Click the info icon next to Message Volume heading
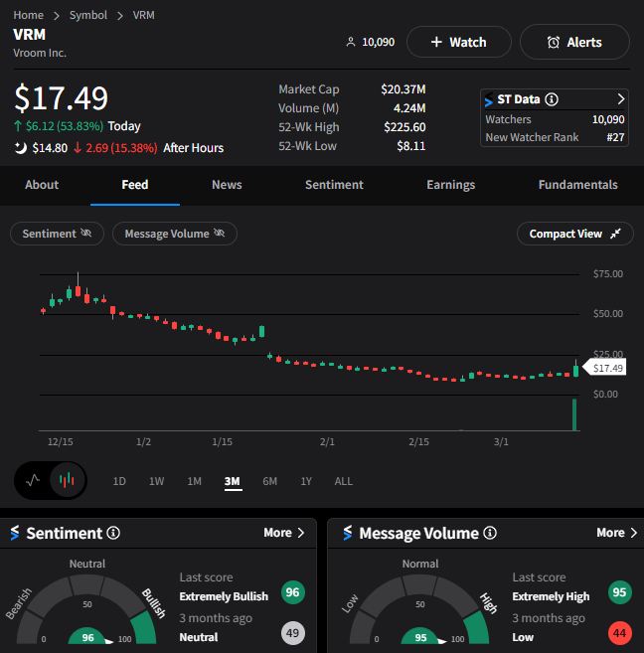The height and width of the screenshot is (653, 644). [x=490, y=533]
